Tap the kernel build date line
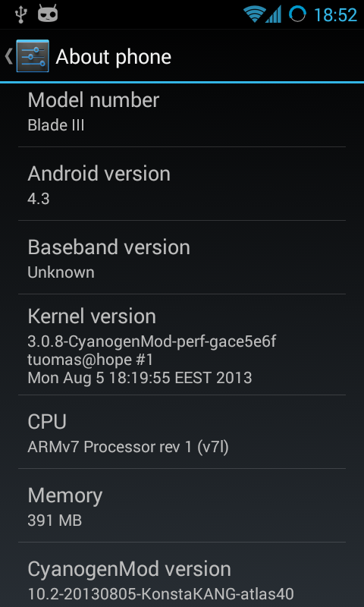This screenshot has width=364, height=607. point(140,378)
